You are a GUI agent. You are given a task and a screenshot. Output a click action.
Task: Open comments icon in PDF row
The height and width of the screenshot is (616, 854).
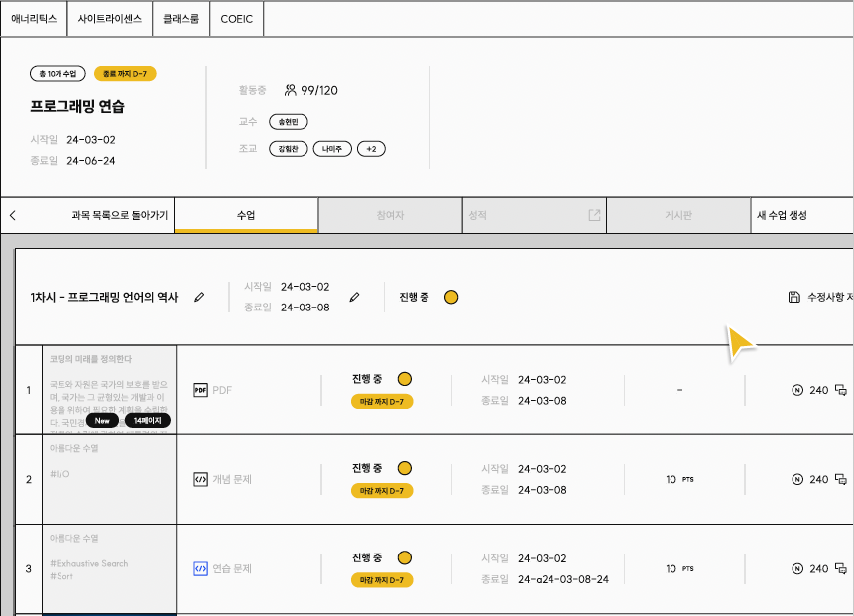[x=841, y=390]
